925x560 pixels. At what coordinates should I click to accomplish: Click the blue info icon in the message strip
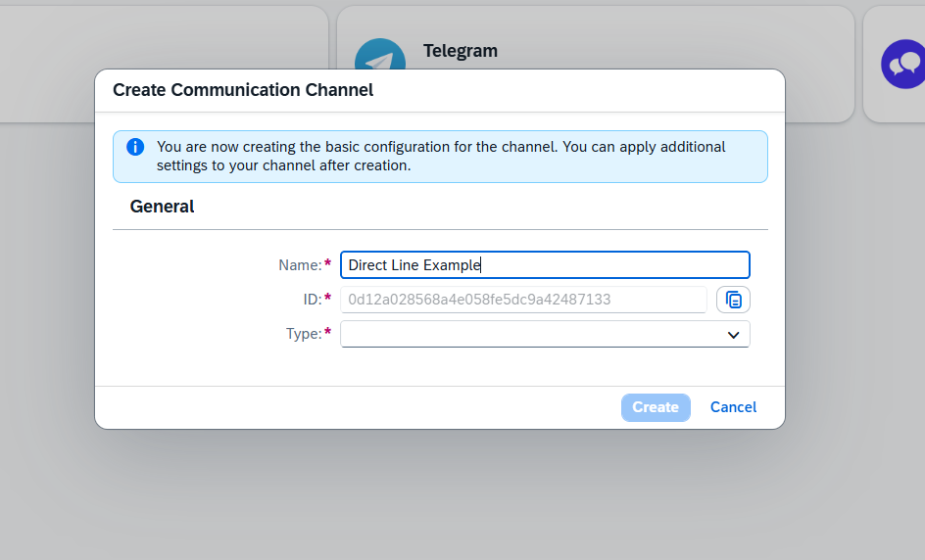click(x=135, y=147)
